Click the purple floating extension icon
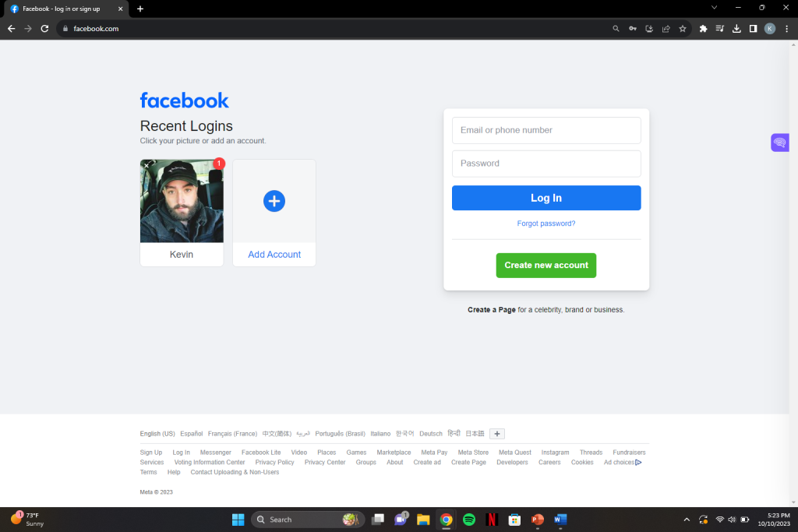Image resolution: width=798 pixels, height=532 pixels. [x=779, y=143]
